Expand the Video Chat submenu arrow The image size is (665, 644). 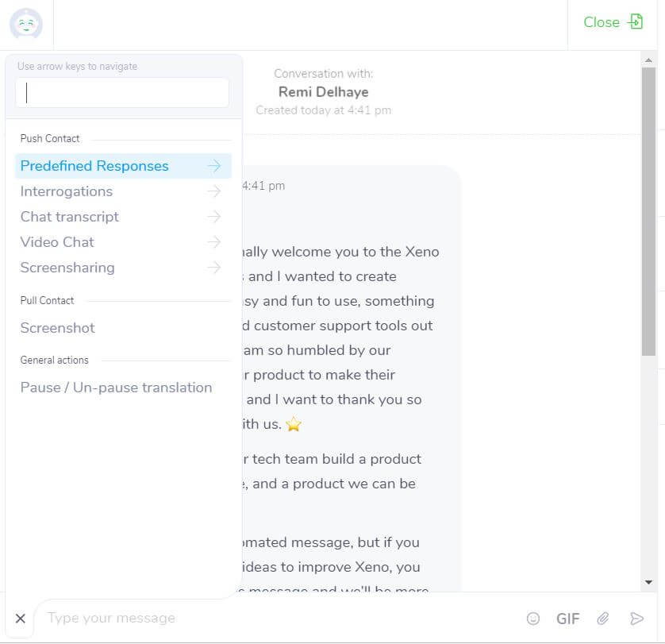213,242
